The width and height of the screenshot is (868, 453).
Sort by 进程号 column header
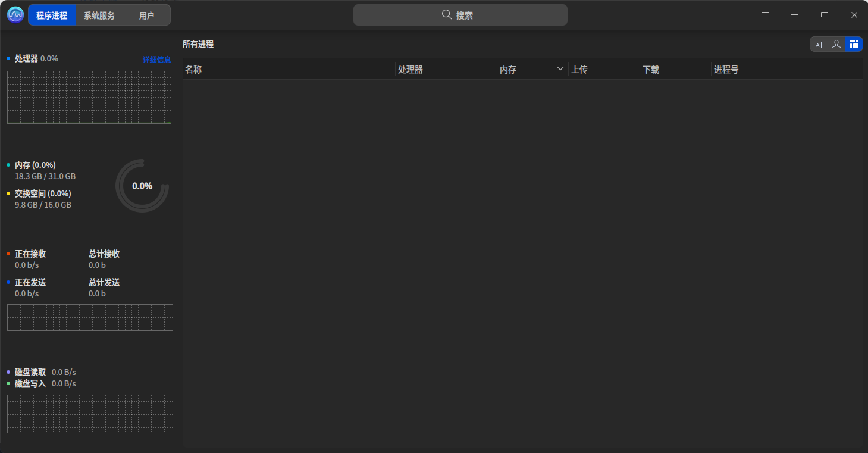tap(787, 70)
